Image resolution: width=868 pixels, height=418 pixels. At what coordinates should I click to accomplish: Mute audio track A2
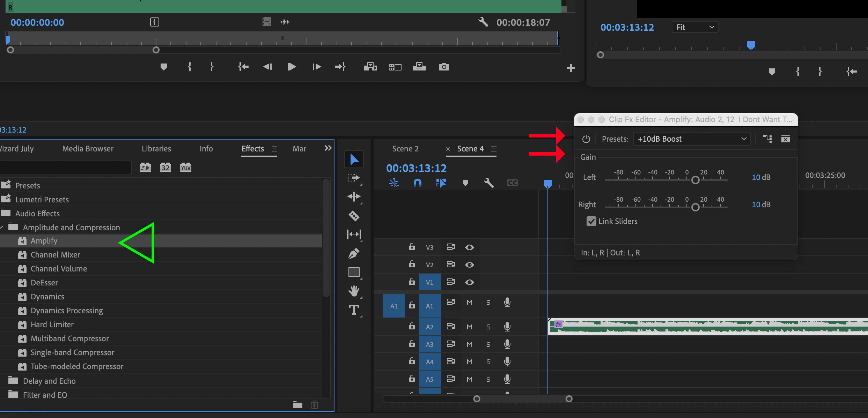pyautogui.click(x=470, y=327)
